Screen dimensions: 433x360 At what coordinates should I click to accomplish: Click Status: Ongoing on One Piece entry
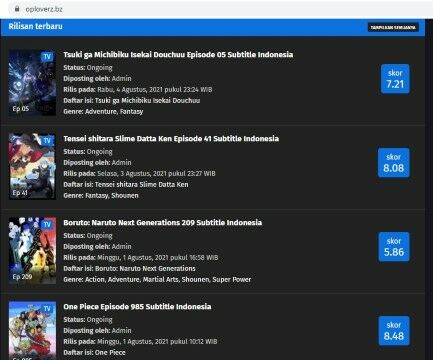tap(88, 319)
